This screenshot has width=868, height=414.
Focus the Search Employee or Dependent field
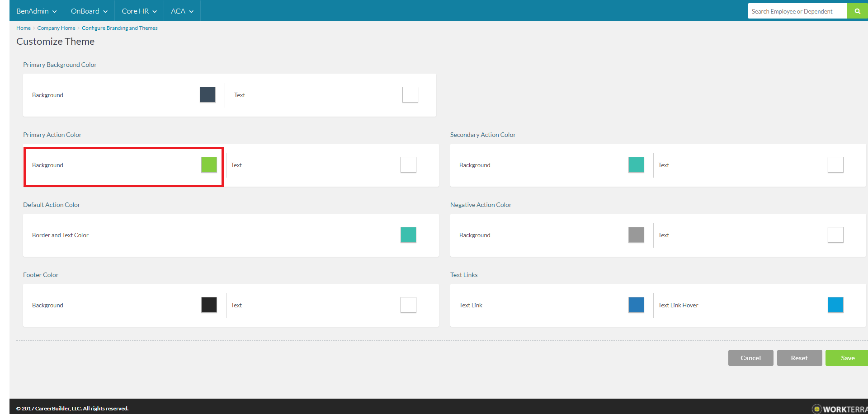coord(797,11)
